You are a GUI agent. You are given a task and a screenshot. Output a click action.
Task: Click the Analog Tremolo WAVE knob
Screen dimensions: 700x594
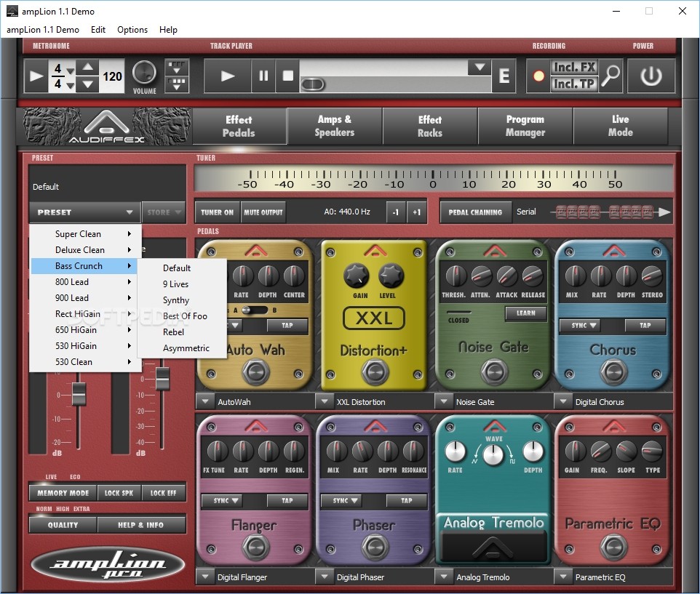493,455
